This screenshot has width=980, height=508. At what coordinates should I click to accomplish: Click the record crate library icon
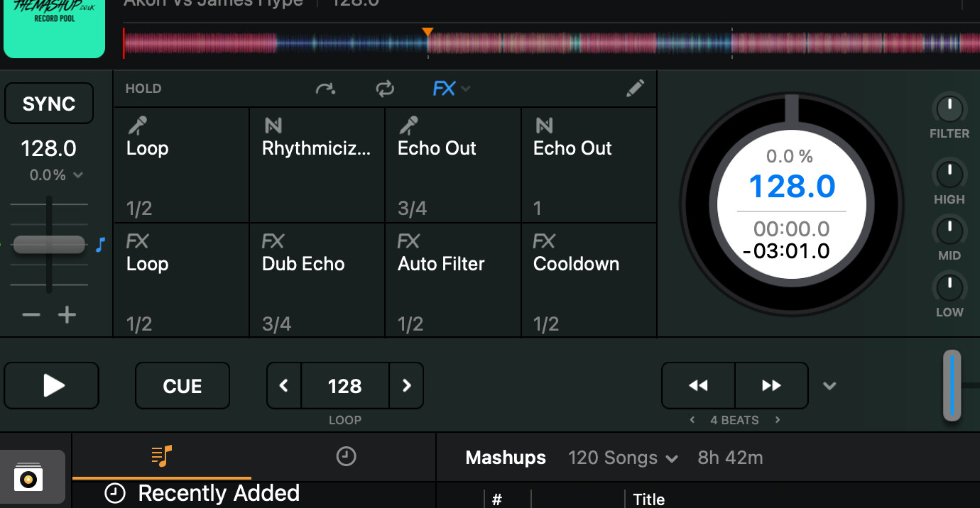(28, 477)
